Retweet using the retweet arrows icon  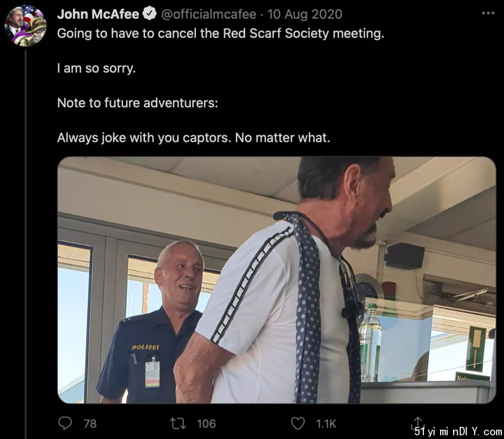pyautogui.click(x=178, y=424)
